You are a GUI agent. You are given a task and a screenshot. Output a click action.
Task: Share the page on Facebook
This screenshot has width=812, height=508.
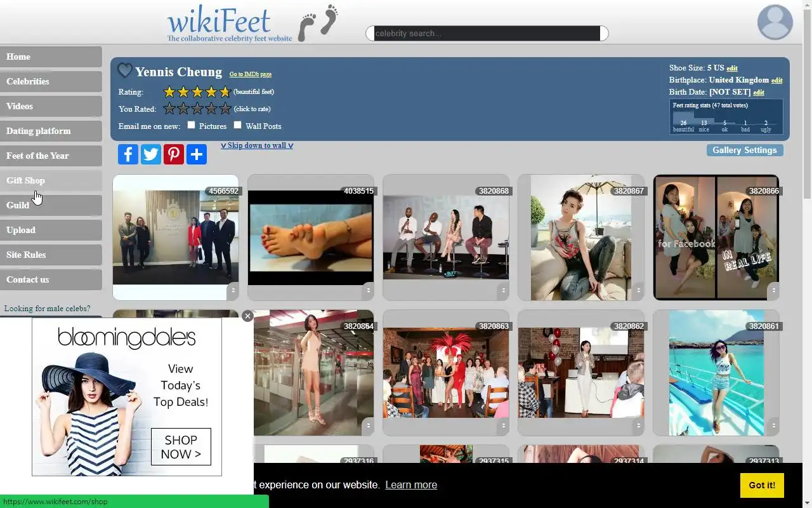[x=128, y=154]
